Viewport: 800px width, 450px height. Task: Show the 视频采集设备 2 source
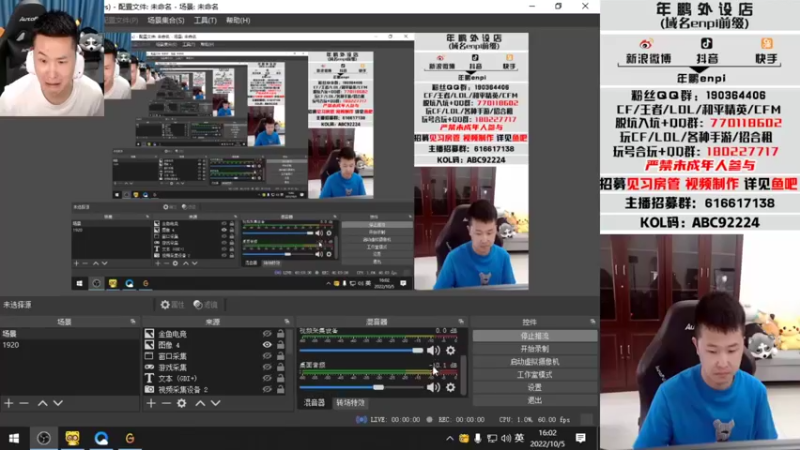[267, 389]
